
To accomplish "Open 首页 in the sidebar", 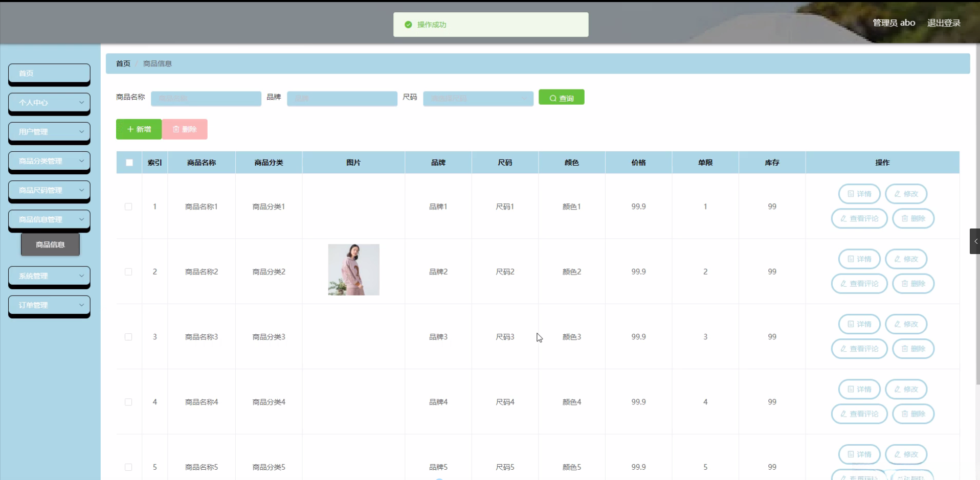I will (49, 74).
